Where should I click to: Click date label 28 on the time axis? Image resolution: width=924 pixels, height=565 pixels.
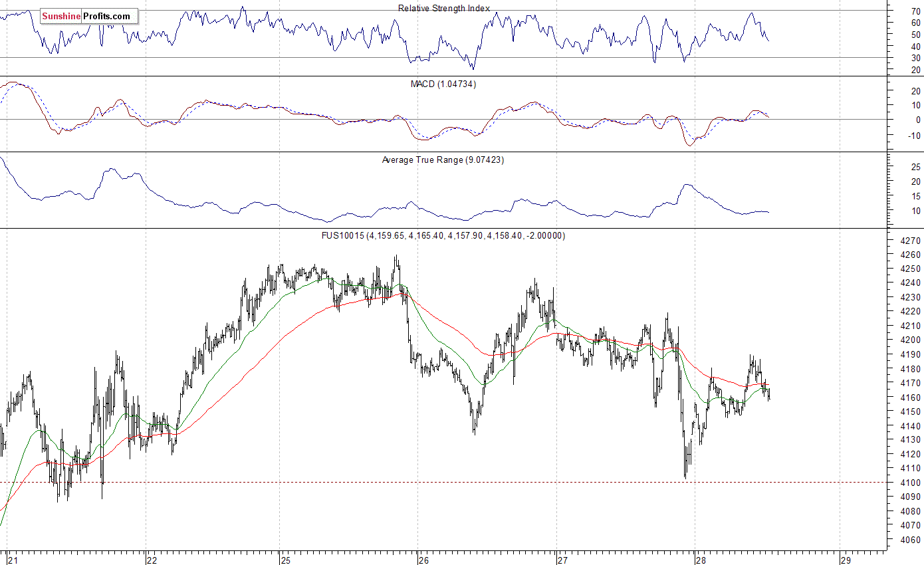point(701,560)
